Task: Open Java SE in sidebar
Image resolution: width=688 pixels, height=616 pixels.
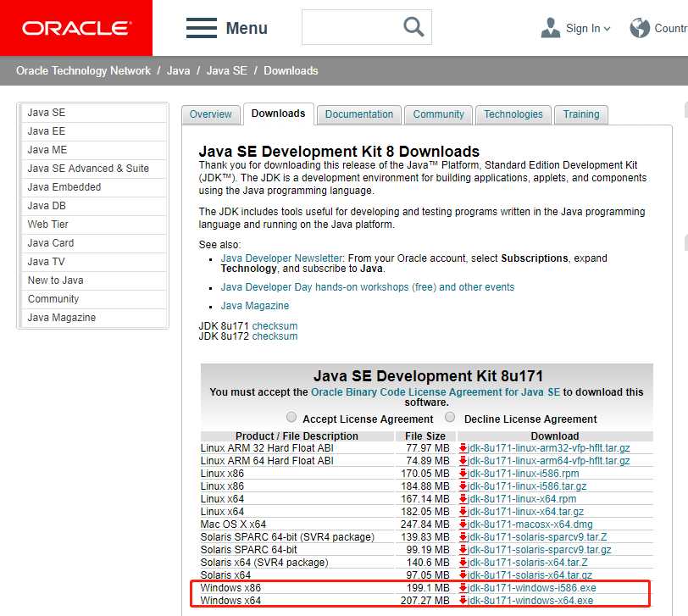Action: pyautogui.click(x=93, y=113)
